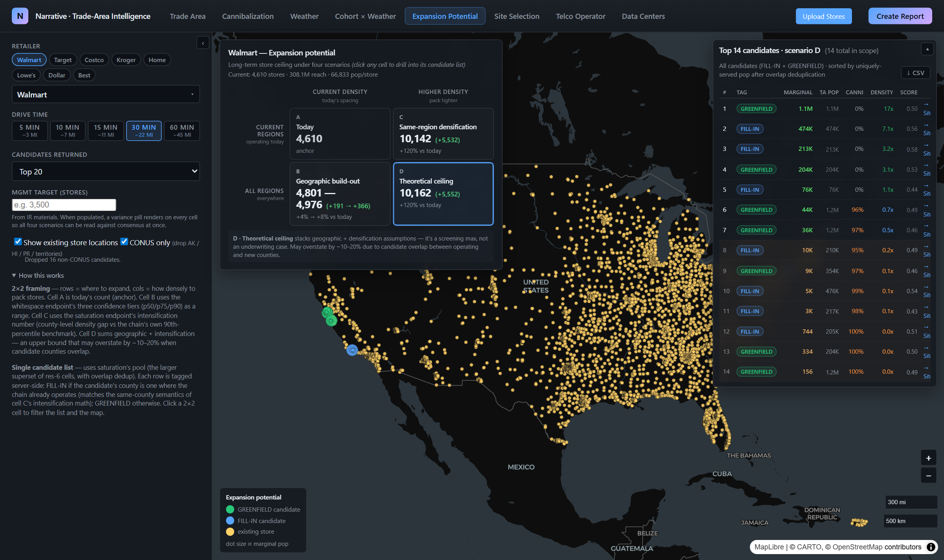Open the Site arrow link for candidate 10
The height and width of the screenshot is (560, 944).
pyautogui.click(x=927, y=291)
